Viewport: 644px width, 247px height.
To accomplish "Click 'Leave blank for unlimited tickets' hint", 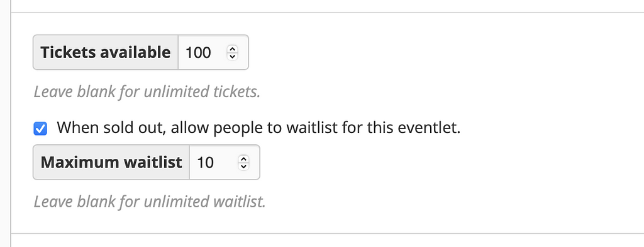I will [x=147, y=92].
